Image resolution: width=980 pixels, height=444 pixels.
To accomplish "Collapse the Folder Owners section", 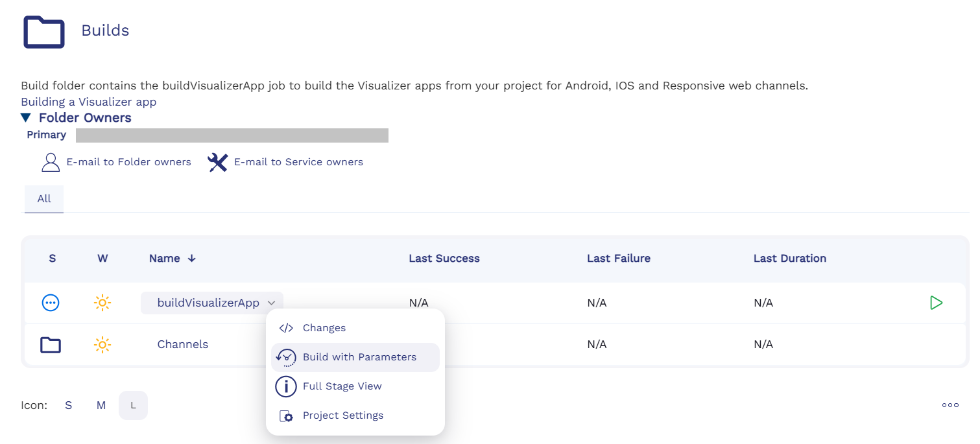I will (x=25, y=118).
